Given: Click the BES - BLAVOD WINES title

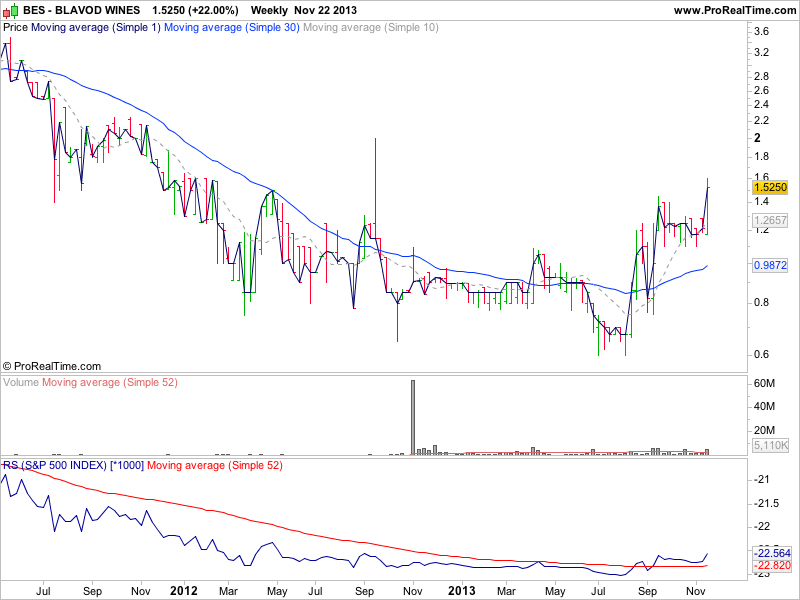Looking at the screenshot, I should click(82, 10).
